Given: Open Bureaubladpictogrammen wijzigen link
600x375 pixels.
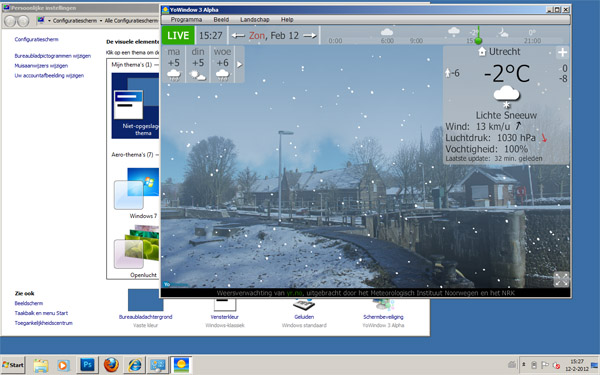Looking at the screenshot, I should (x=53, y=56).
